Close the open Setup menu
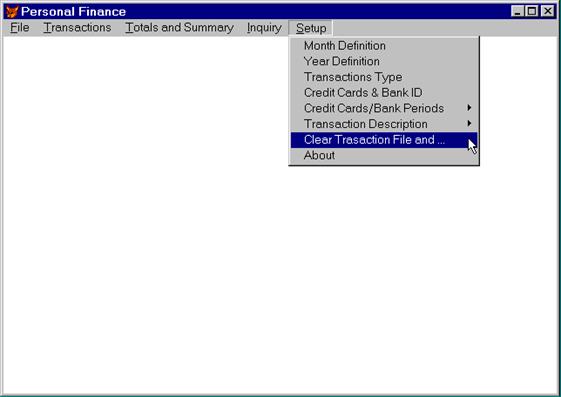Image resolution: width=561 pixels, height=397 pixels. [x=311, y=28]
